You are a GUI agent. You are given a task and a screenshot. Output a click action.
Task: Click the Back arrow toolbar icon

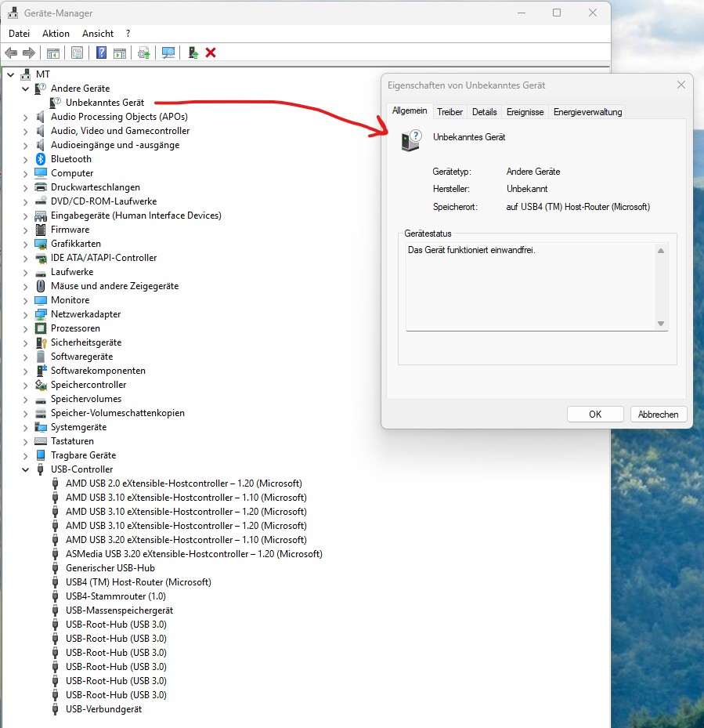pos(11,53)
